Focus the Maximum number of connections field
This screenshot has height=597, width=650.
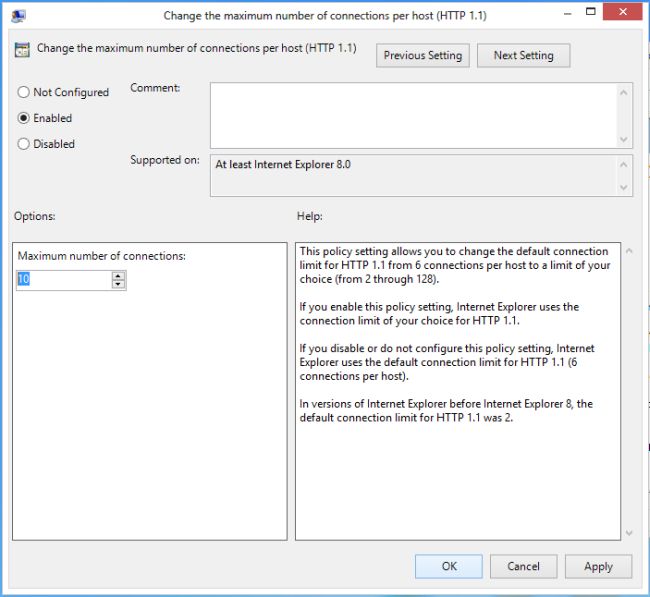(x=64, y=280)
